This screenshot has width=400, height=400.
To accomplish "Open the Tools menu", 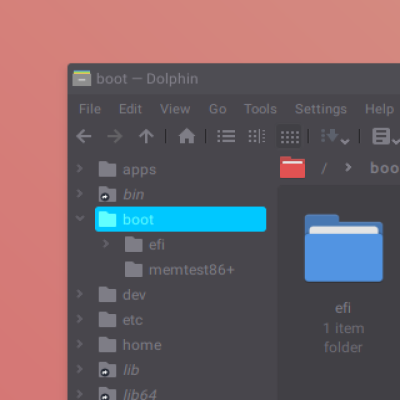I will click(x=260, y=109).
